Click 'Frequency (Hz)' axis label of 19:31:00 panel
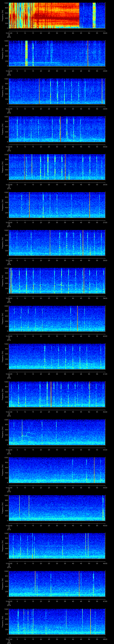 (x=3, y=16)
